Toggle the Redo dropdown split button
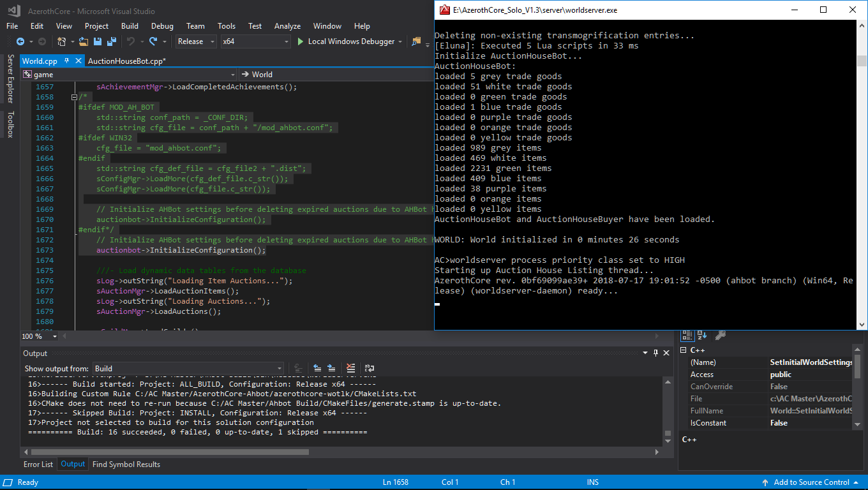Screen dimensions: 868x490 pyautogui.click(x=165, y=41)
